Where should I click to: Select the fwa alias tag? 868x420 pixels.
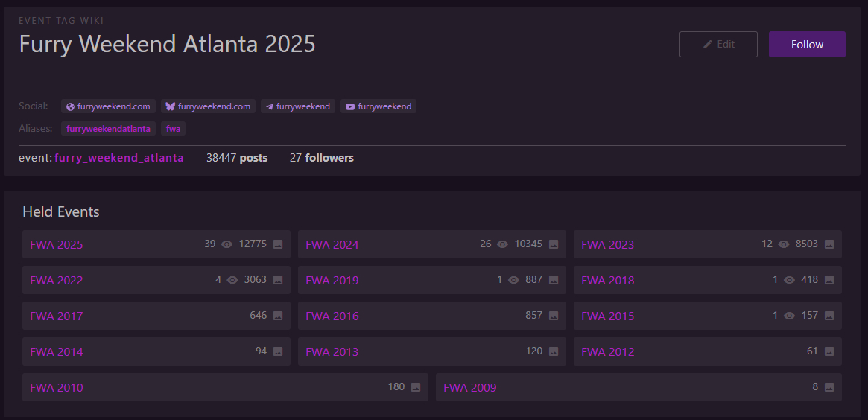pyautogui.click(x=173, y=129)
